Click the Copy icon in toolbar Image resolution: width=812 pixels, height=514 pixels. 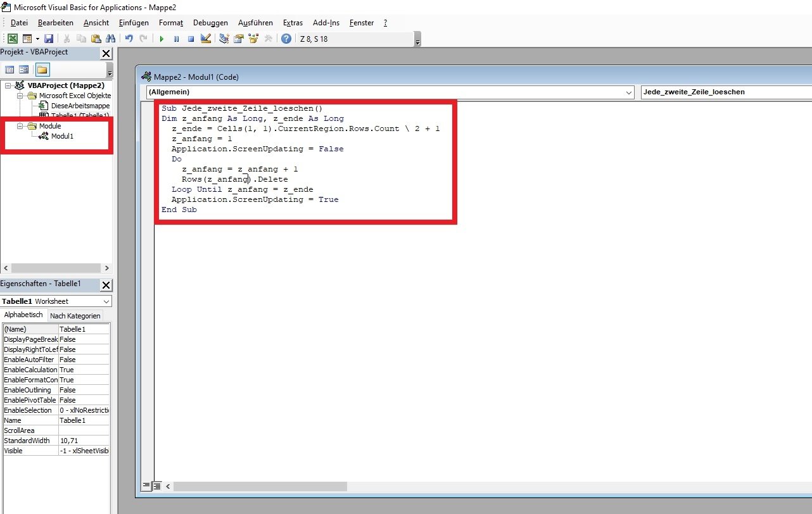[81, 39]
